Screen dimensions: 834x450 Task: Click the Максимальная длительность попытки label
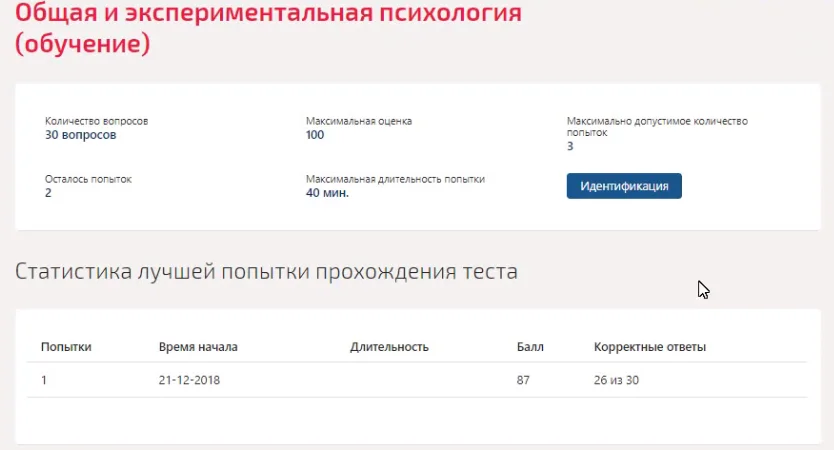[395, 179]
